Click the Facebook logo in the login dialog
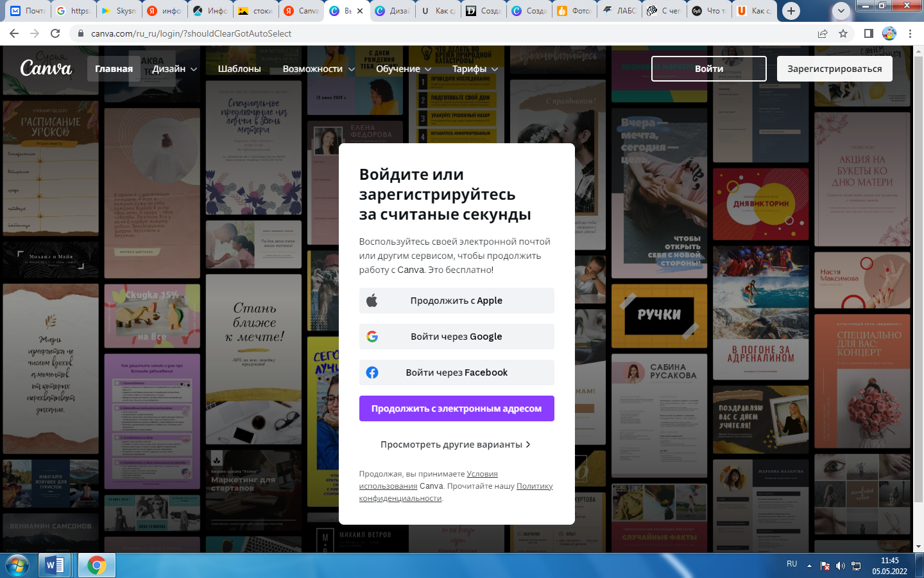Image resolution: width=924 pixels, height=578 pixels. pyautogui.click(x=372, y=372)
